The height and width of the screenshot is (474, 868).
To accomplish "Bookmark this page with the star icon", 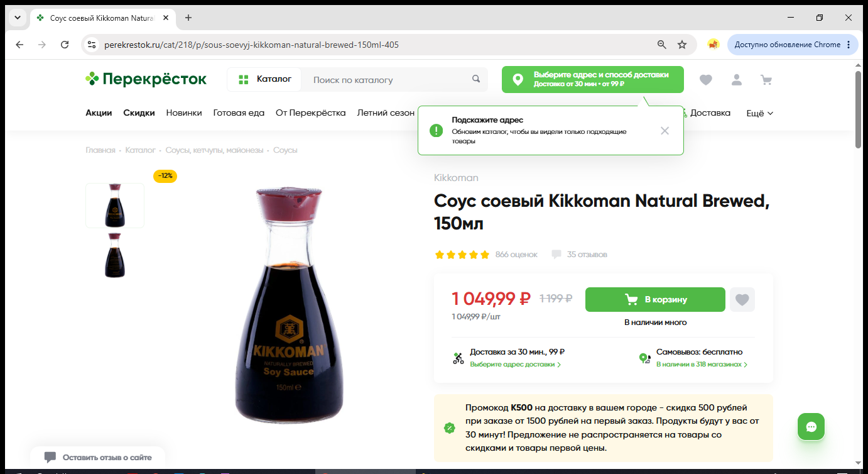I will pos(682,45).
